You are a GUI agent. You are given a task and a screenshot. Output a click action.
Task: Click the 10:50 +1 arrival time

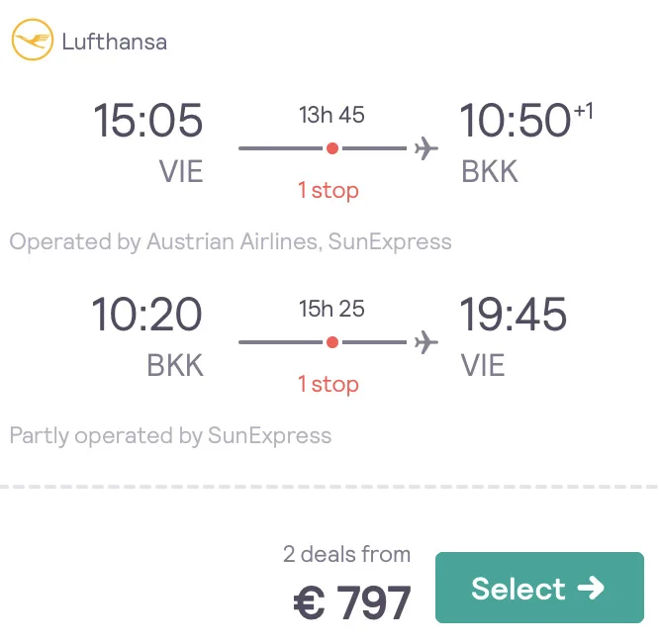tap(525, 120)
